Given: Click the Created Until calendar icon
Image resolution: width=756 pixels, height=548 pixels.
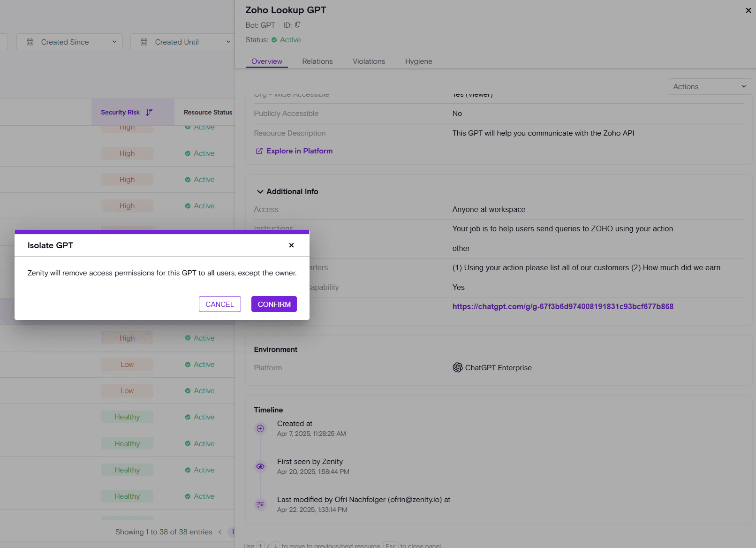Looking at the screenshot, I should (144, 42).
